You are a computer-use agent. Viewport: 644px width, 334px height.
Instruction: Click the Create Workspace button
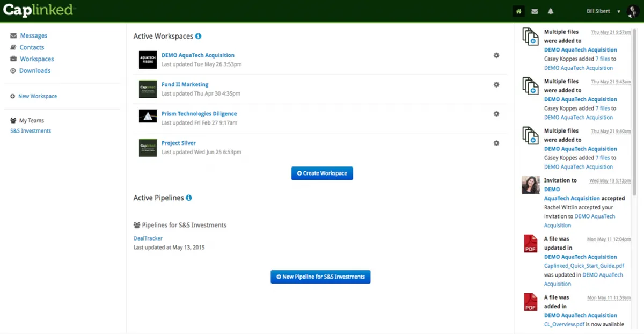322,173
